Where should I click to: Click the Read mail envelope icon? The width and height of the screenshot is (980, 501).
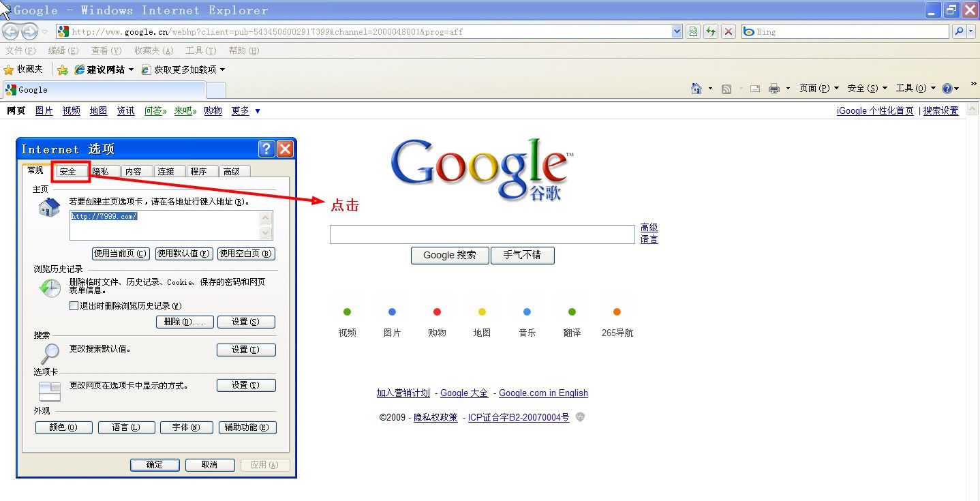click(x=755, y=89)
